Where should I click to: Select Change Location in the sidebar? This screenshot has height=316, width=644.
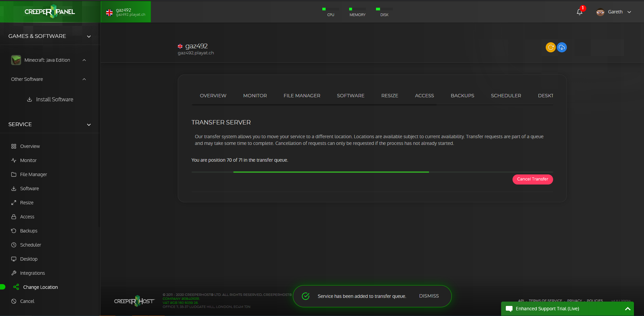(x=40, y=287)
